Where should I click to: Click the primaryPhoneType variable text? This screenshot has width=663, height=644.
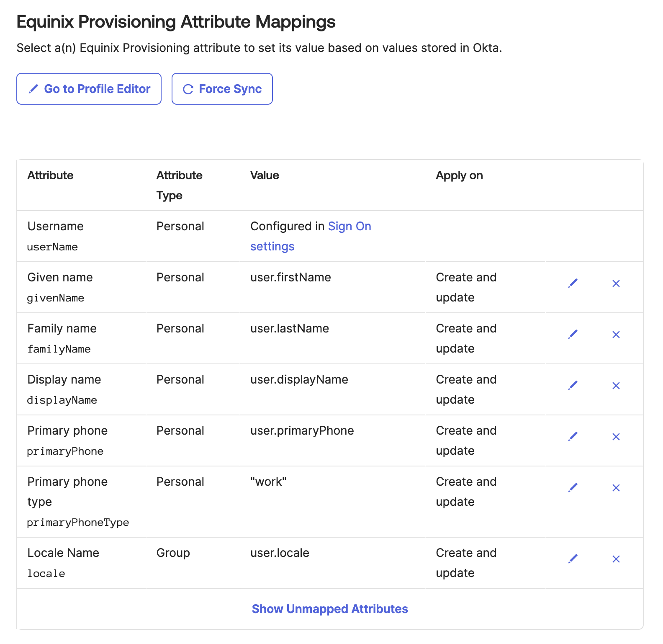pos(78,523)
